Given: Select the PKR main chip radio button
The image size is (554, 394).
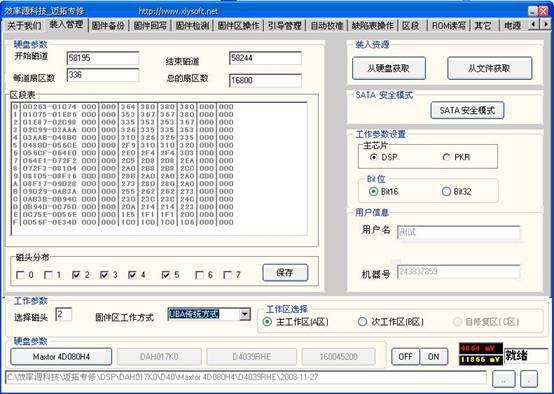Looking at the screenshot, I should pos(446,157).
